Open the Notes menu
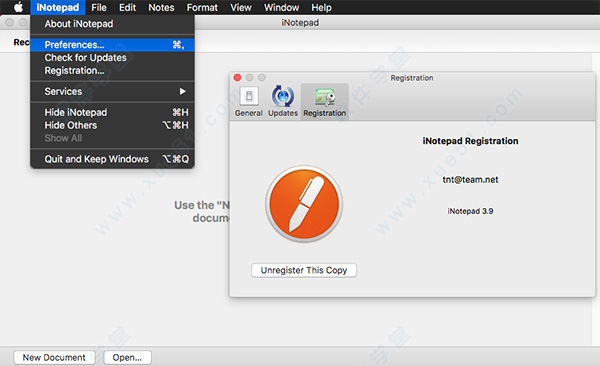Screen dimensions: 600x366 [x=161, y=7]
